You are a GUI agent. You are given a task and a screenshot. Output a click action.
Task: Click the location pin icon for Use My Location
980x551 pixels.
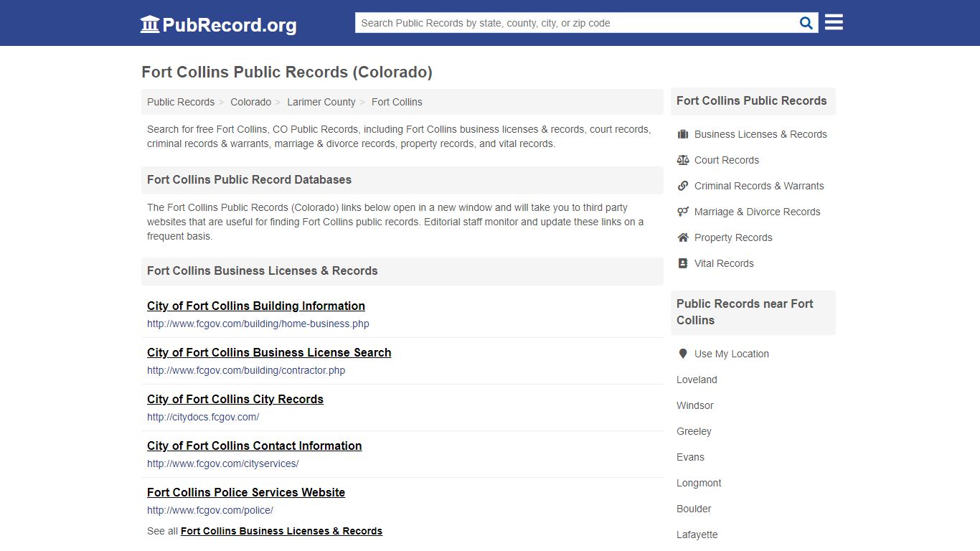coord(683,354)
